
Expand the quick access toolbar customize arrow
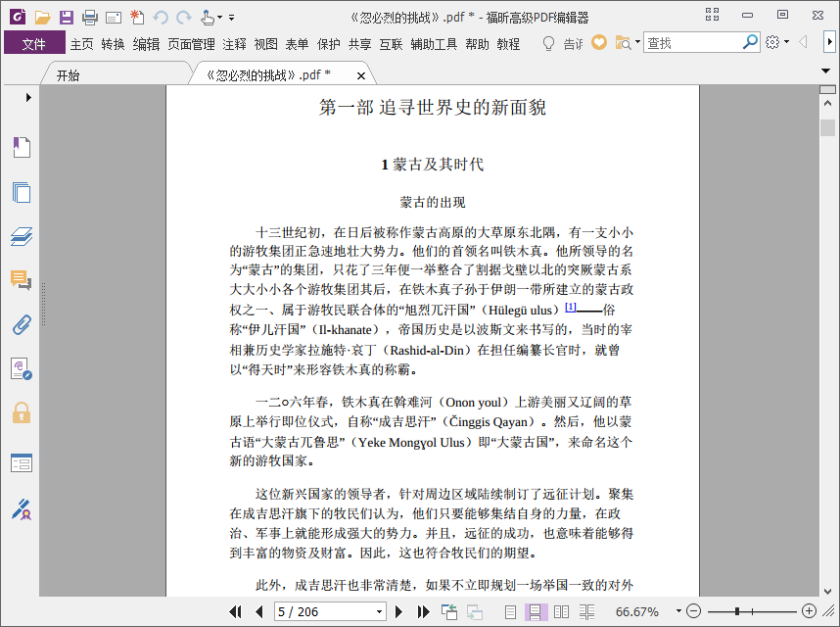click(231, 18)
